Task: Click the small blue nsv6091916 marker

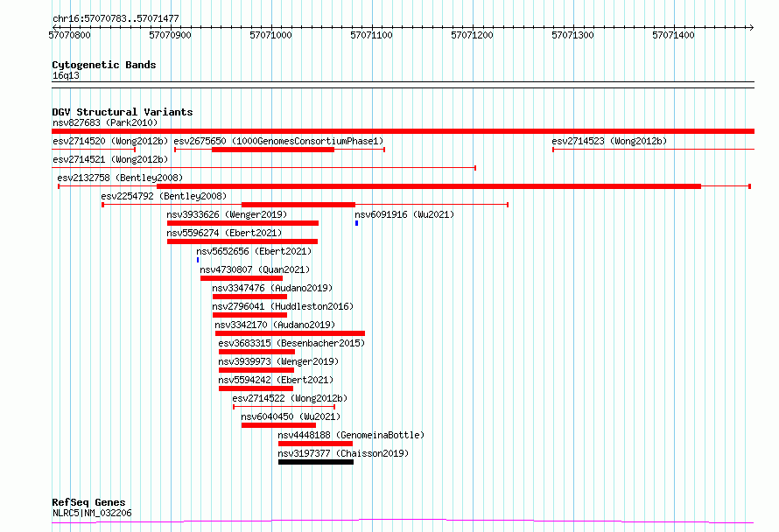Action: (357, 223)
